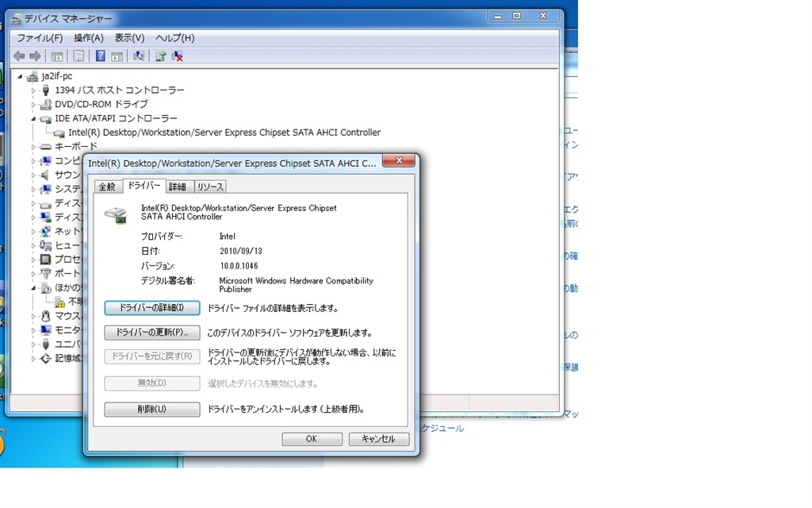Viewport: 812px width, 508px height.
Task: Click the IDE ATA/ATAPI controller category icon
Action: click(45, 119)
